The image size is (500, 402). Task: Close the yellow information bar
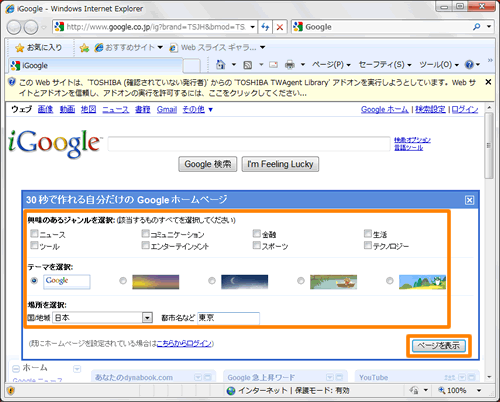(488, 82)
